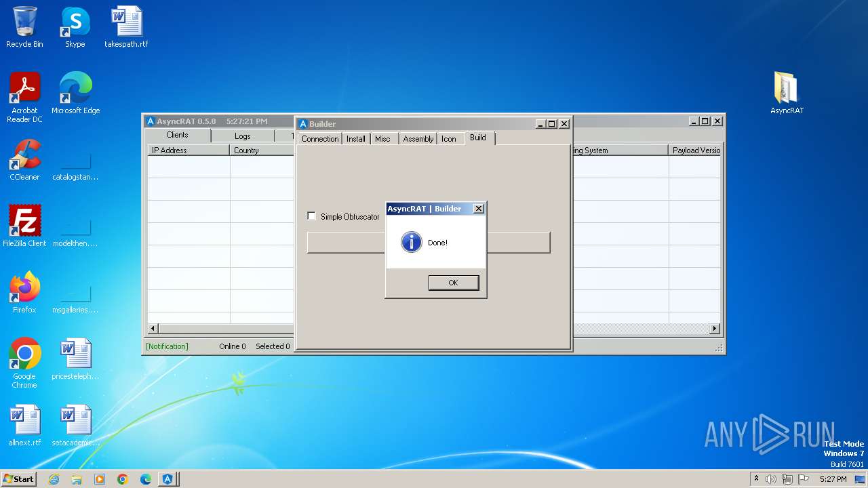Screen dimensions: 868x488
Task: Launch Firefox from the desktop
Action: [x=24, y=293]
